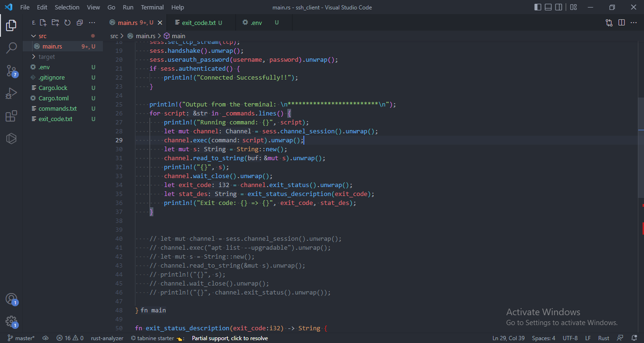The width and height of the screenshot is (644, 343).
Task: Open Source Control view with 7 changes
Action: pos(11,71)
